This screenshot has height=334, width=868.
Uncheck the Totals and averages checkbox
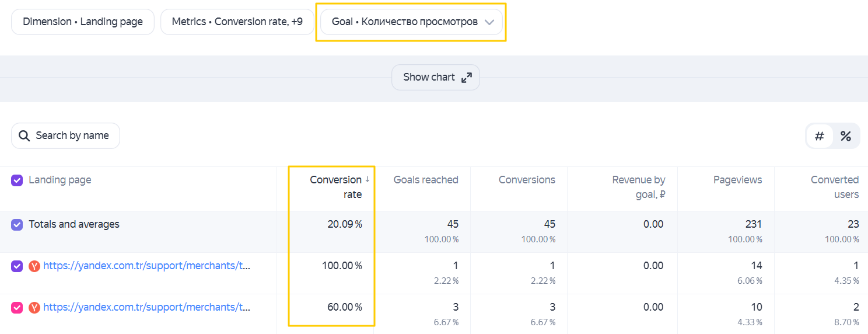[17, 224]
